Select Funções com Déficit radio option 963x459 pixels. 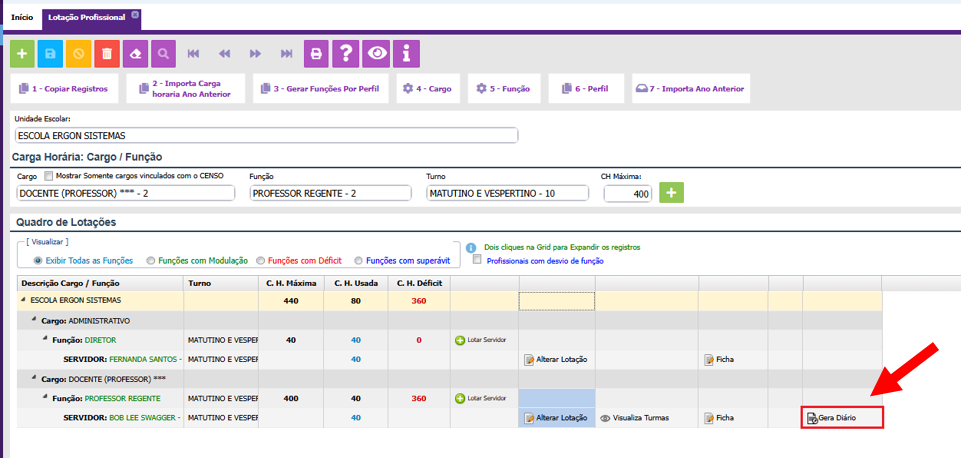pos(262,260)
